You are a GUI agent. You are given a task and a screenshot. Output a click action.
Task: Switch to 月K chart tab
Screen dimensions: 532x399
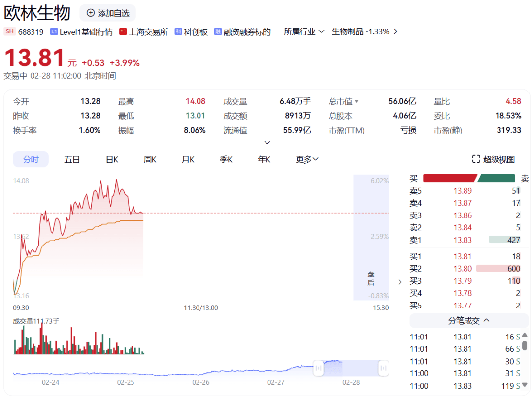188,159
